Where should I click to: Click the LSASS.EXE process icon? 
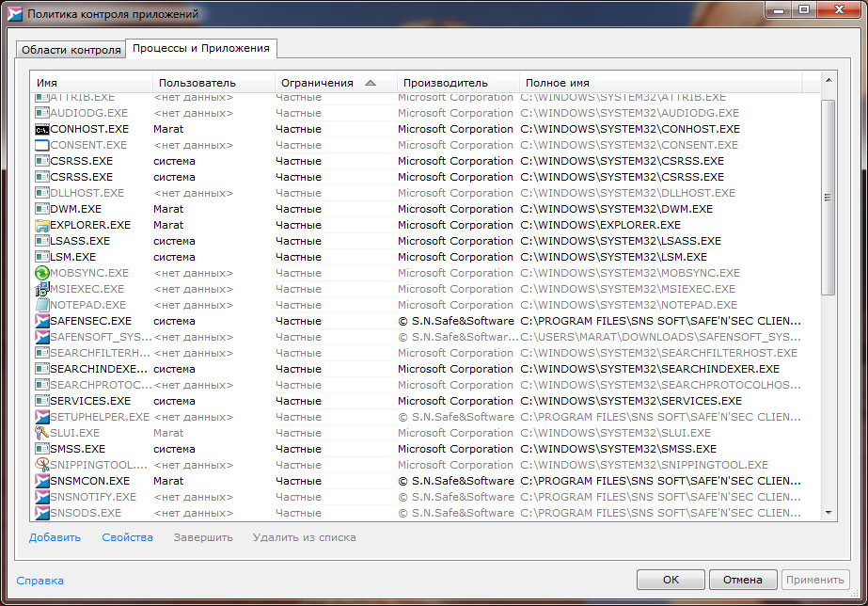[42, 242]
